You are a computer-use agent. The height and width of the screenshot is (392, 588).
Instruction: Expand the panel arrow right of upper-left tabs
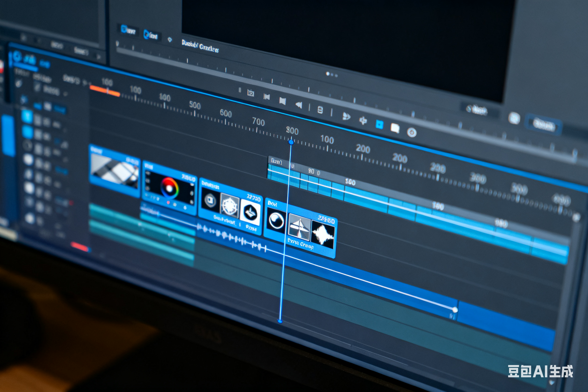(x=98, y=57)
